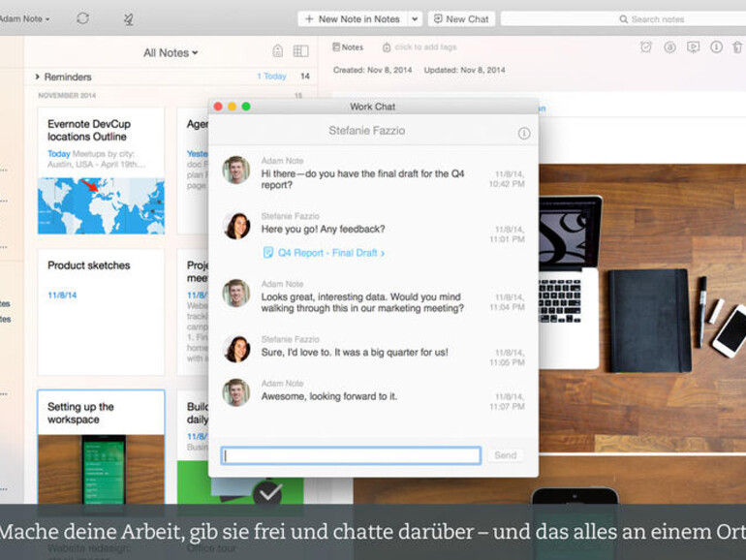Click the presentation mode icon

click(x=693, y=47)
